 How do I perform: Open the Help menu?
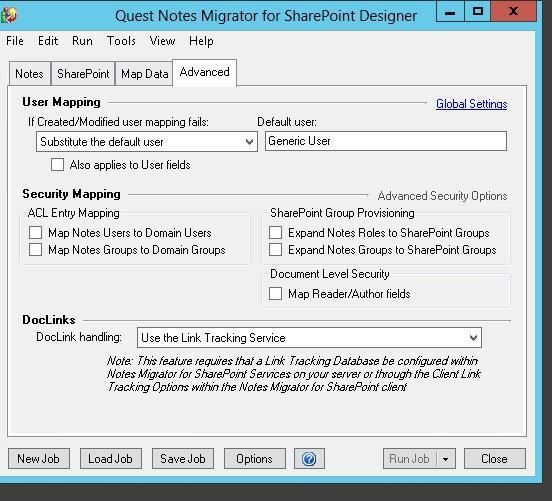coord(201,41)
